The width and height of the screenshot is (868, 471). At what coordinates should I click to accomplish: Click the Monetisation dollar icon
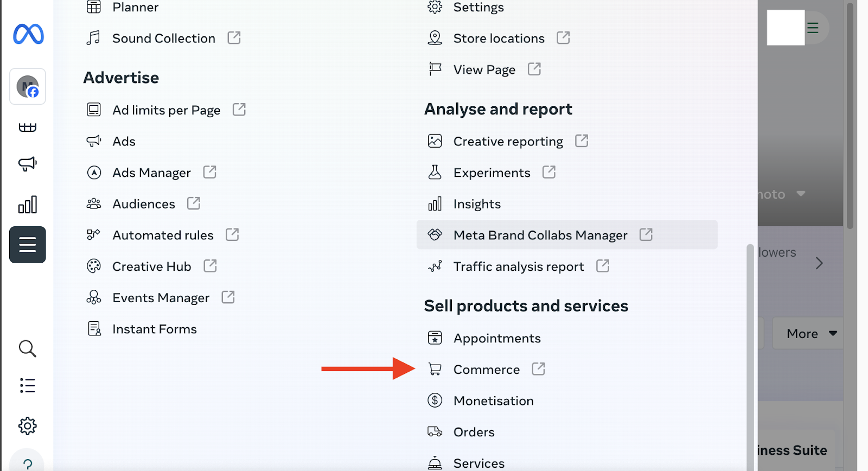pos(435,400)
